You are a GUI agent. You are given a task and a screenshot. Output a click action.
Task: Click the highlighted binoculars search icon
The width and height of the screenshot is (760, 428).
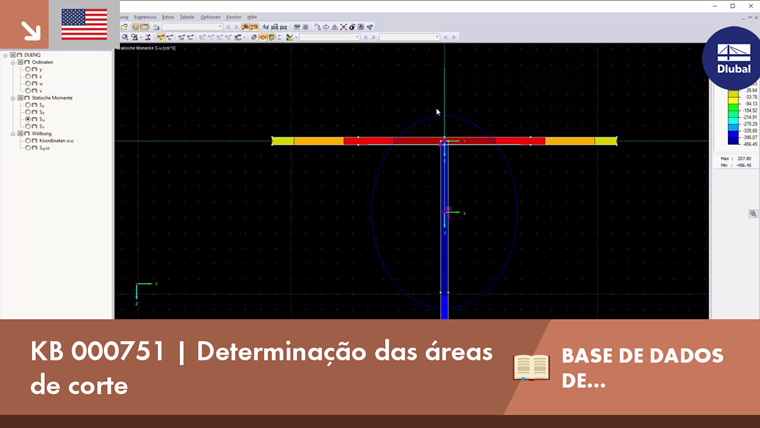coord(246,27)
